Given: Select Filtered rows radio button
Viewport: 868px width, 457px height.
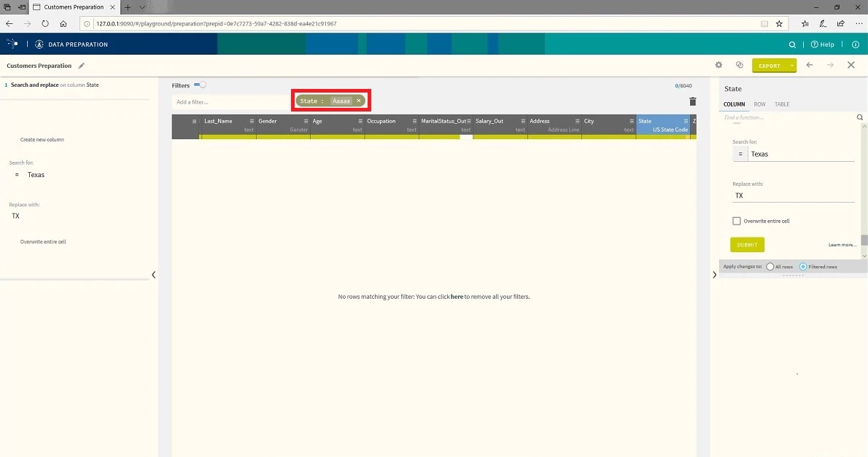Looking at the screenshot, I should pos(802,267).
